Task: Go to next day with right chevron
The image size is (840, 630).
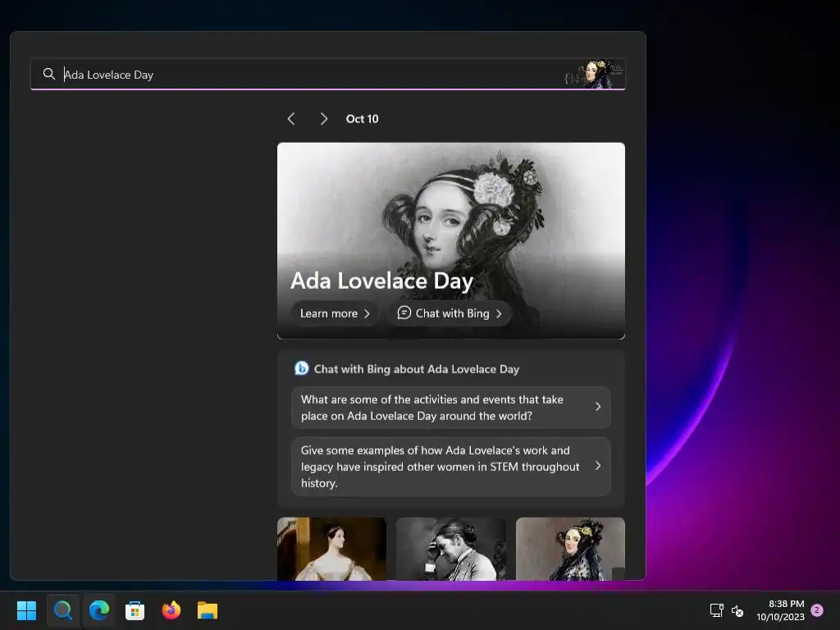Action: (x=323, y=119)
